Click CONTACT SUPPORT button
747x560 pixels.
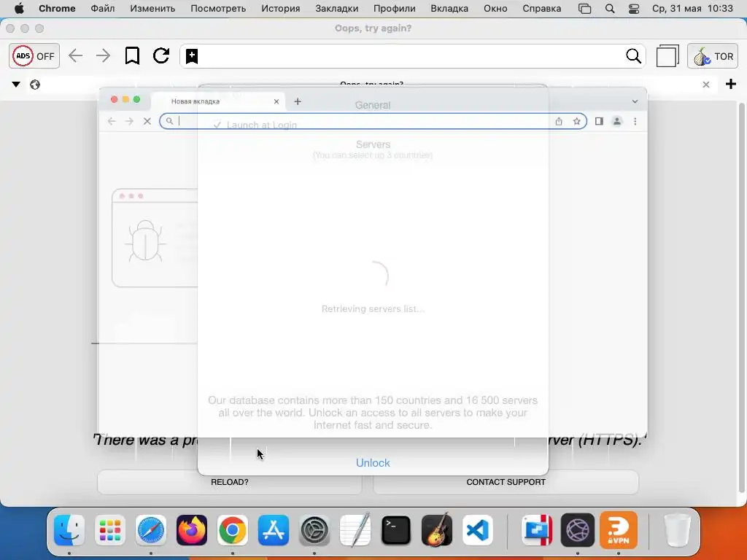[x=506, y=482]
